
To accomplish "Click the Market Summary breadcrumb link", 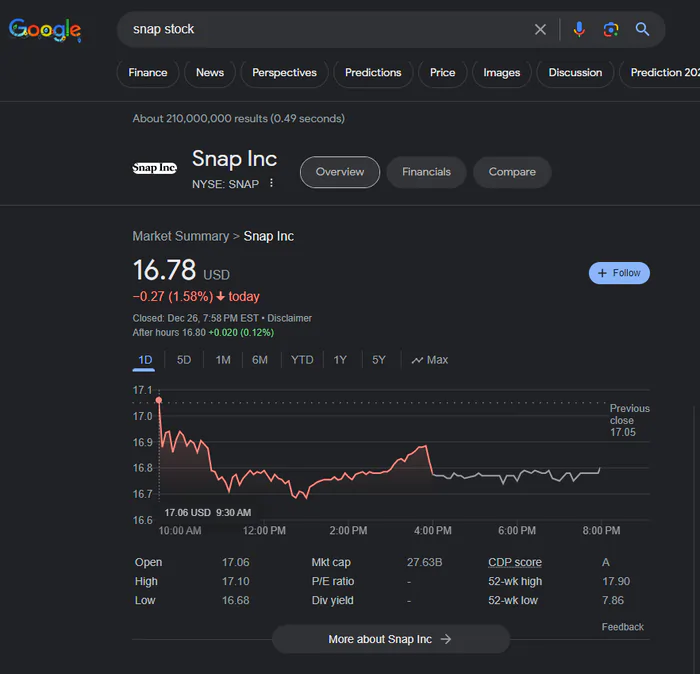I will click(181, 236).
